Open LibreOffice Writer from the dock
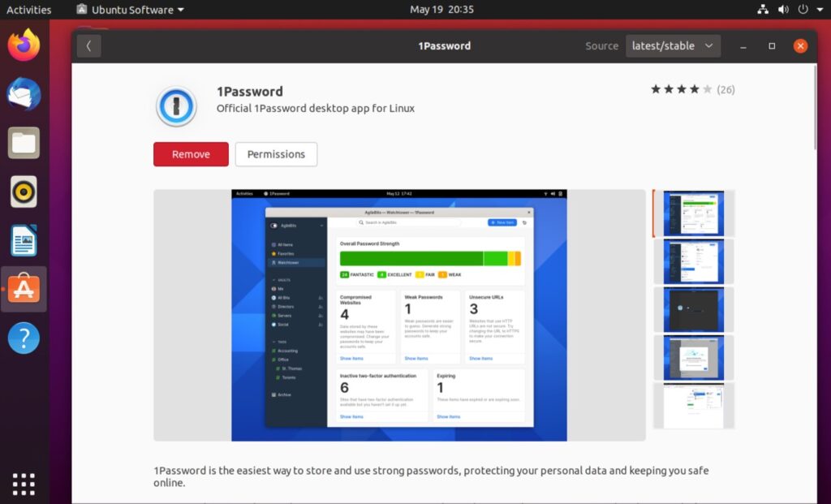 pyautogui.click(x=24, y=240)
